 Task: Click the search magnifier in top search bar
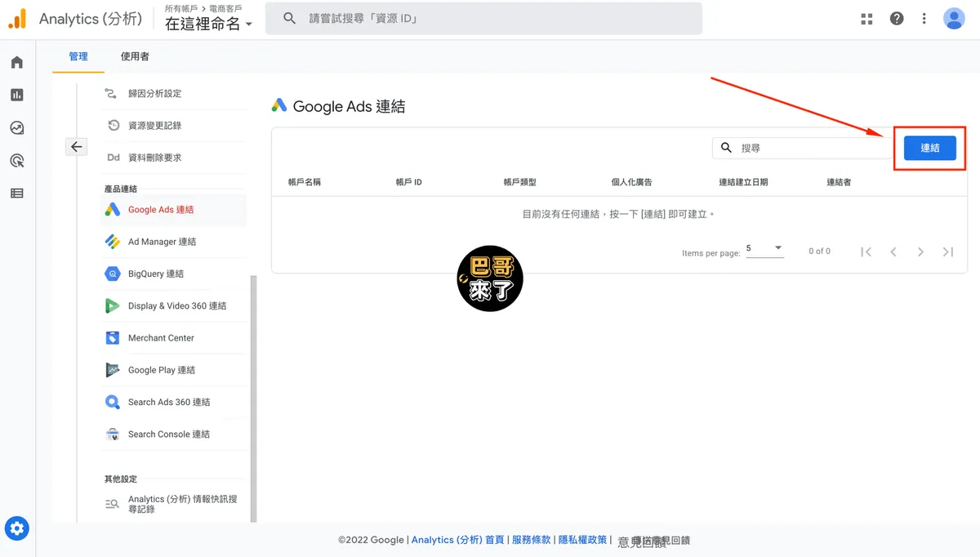click(289, 18)
